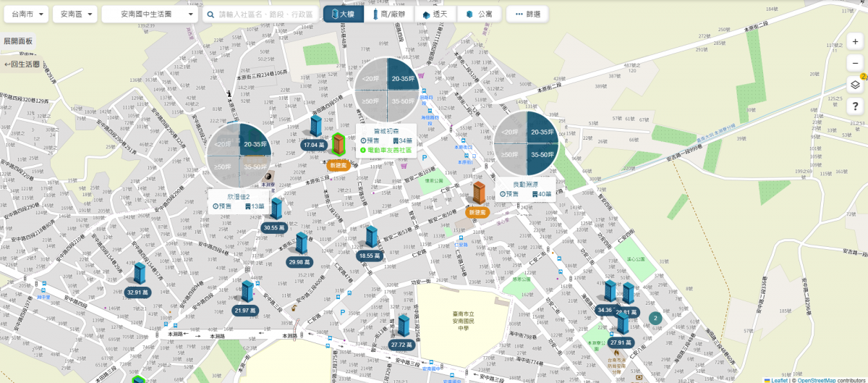The width and height of the screenshot is (868, 383).
Task: Open the cluster marker showing 2
Action: click(x=655, y=318)
